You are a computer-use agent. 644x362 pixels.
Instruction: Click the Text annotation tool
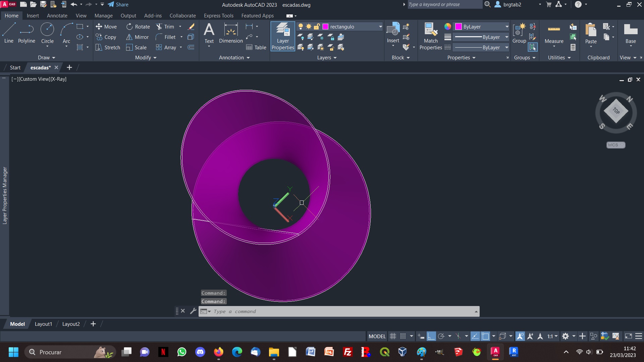(x=209, y=34)
